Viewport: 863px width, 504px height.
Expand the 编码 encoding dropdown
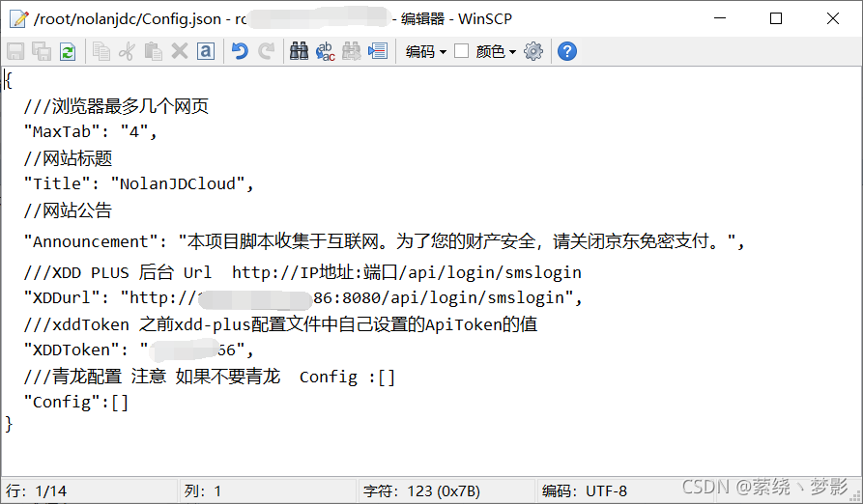[426, 52]
